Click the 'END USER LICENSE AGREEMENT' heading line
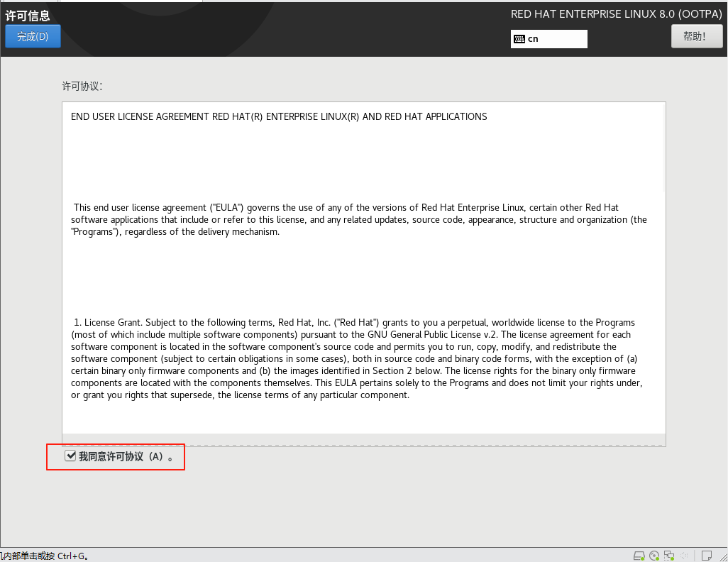Image resolution: width=728 pixels, height=562 pixels. (x=279, y=116)
